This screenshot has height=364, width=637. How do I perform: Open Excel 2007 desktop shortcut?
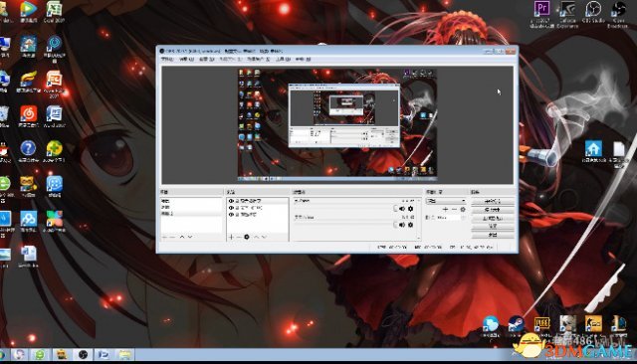(x=54, y=11)
